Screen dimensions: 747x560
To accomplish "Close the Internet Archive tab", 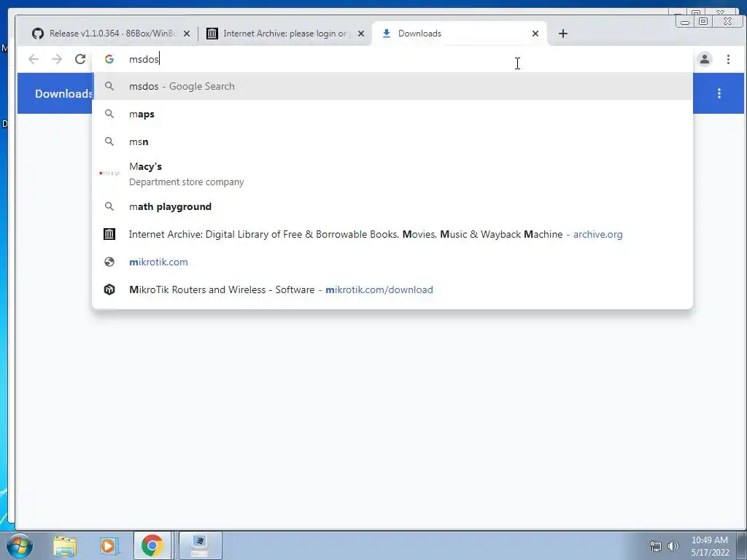I will (361, 34).
